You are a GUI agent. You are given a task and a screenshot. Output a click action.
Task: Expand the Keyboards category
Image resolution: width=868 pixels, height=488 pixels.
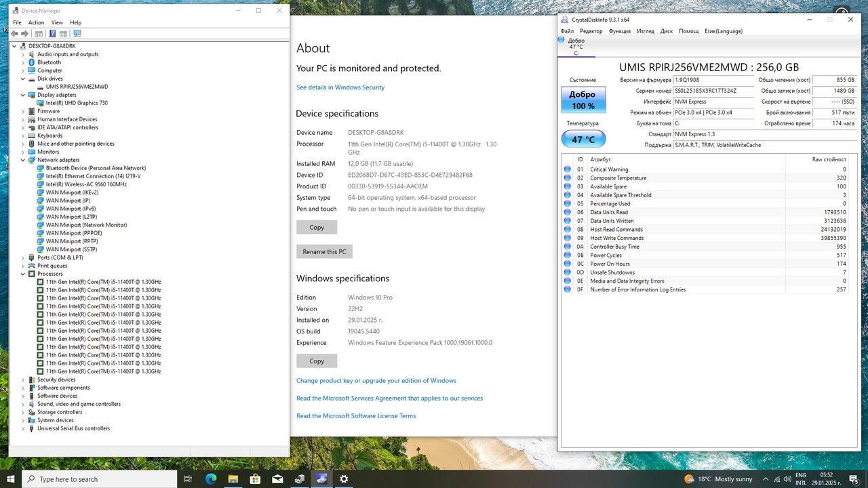23,136
